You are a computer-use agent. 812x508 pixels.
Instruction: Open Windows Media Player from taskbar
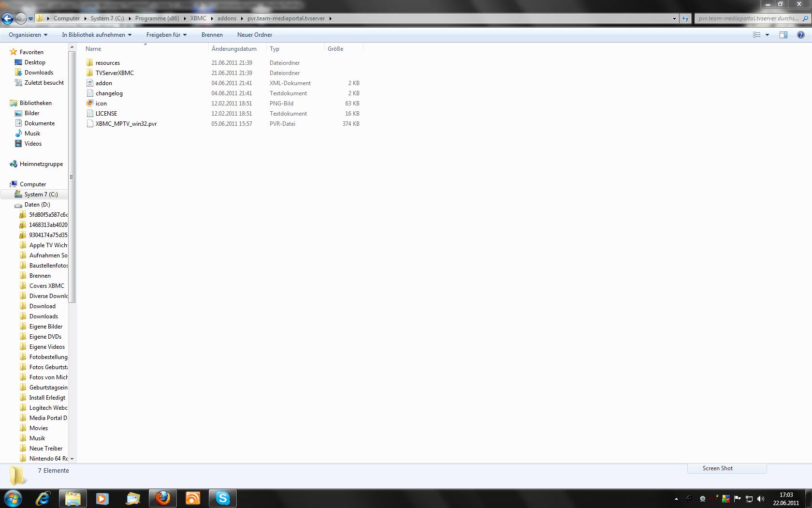(102, 498)
